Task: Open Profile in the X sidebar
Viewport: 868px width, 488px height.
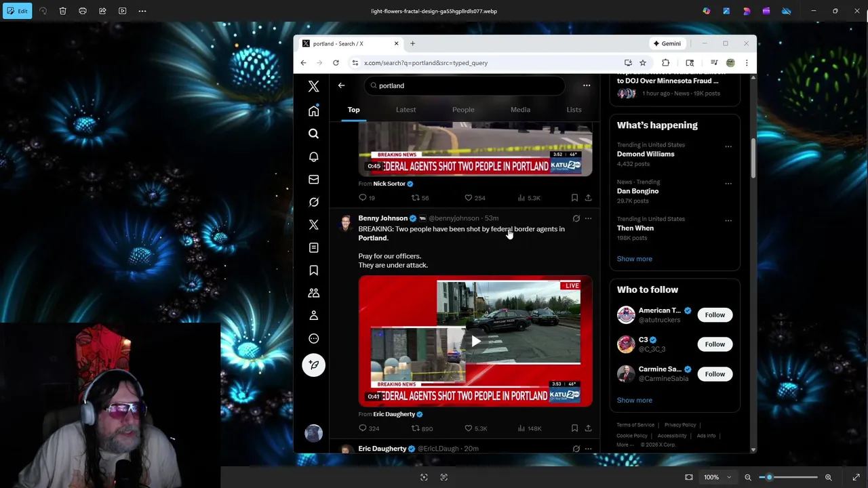Action: tap(313, 316)
